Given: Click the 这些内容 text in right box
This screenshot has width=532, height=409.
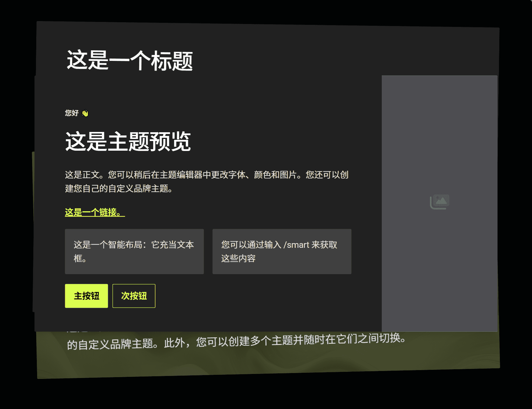Looking at the screenshot, I should 238,259.
